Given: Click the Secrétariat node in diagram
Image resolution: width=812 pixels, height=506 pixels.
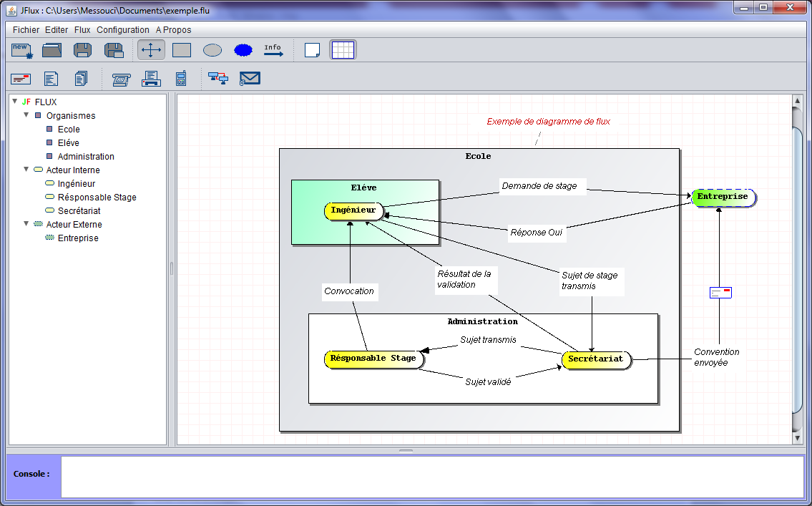Looking at the screenshot, I should (597, 359).
